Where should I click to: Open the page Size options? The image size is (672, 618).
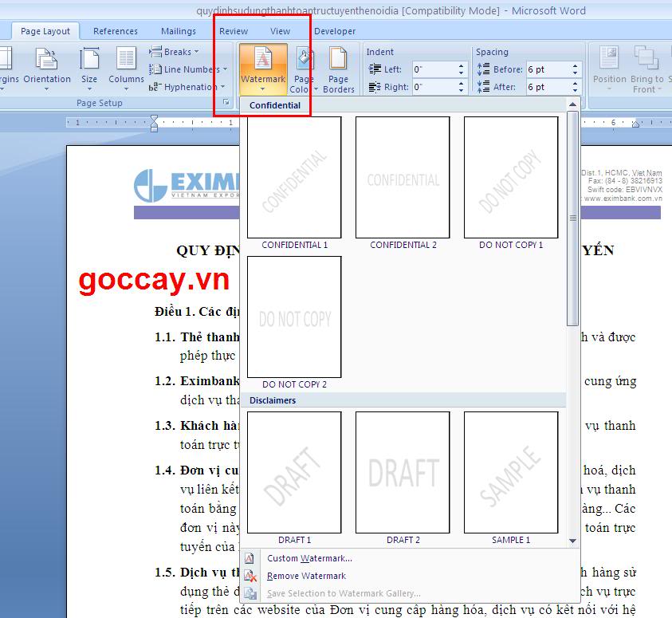[89, 60]
